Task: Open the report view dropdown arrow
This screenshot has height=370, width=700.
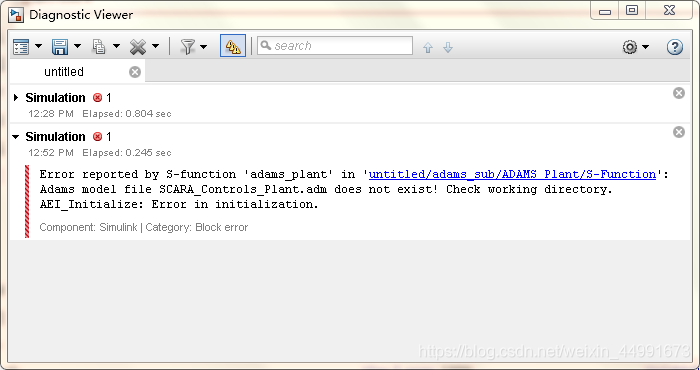Action: pos(38,46)
